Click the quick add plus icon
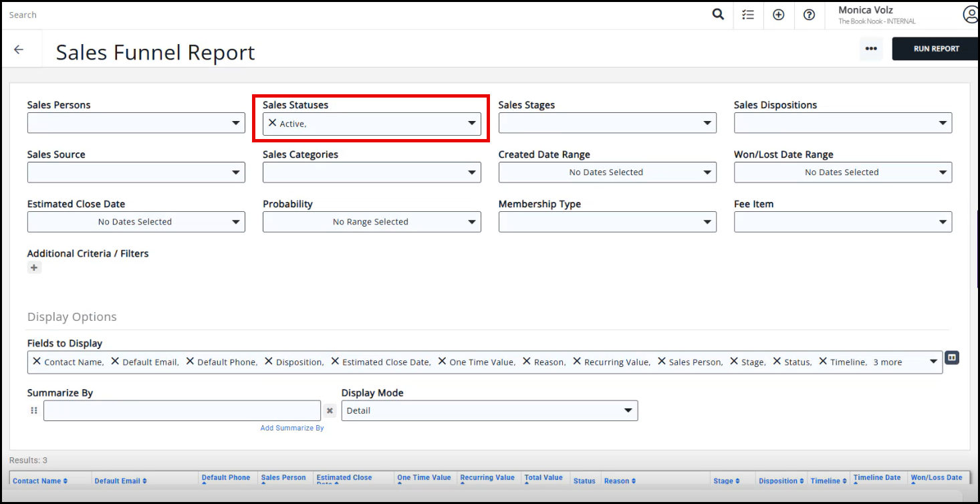Image resolution: width=980 pixels, height=504 pixels. pyautogui.click(x=778, y=15)
